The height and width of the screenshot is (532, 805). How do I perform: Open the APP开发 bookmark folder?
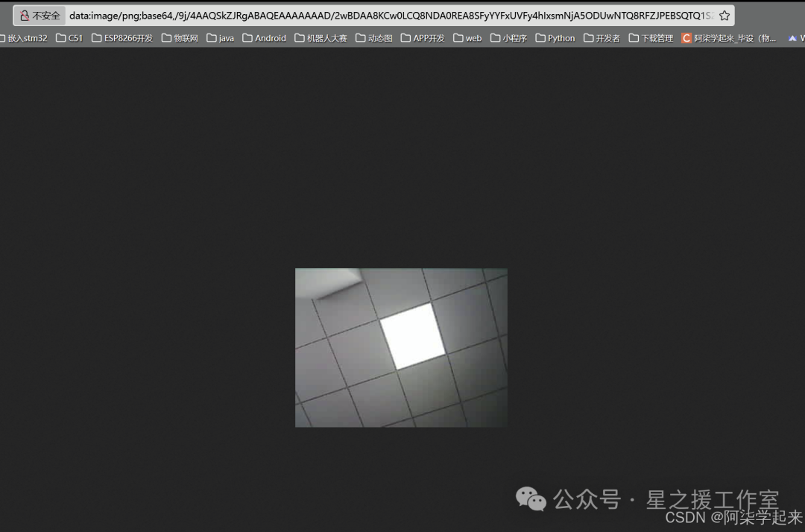[x=423, y=38]
